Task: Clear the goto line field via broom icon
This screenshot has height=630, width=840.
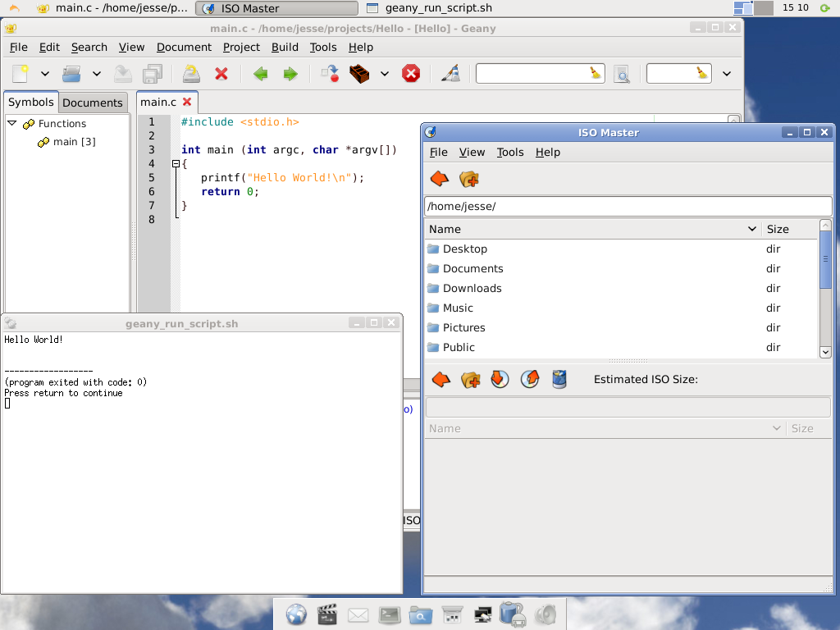Action: 702,73
